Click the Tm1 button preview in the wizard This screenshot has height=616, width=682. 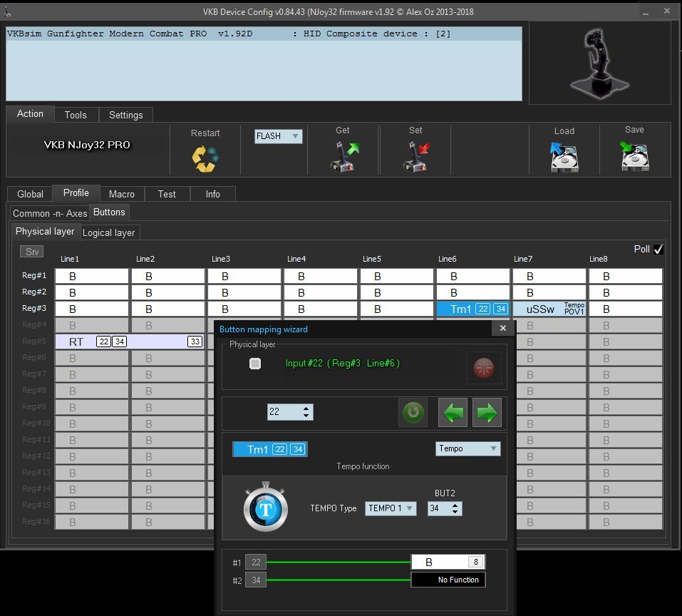[x=270, y=449]
